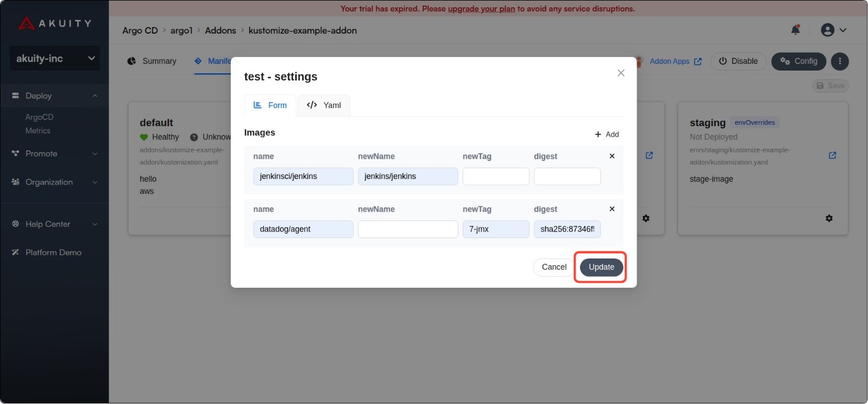The image size is (868, 404).
Task: Click the Promote section icon
Action: [x=15, y=154]
